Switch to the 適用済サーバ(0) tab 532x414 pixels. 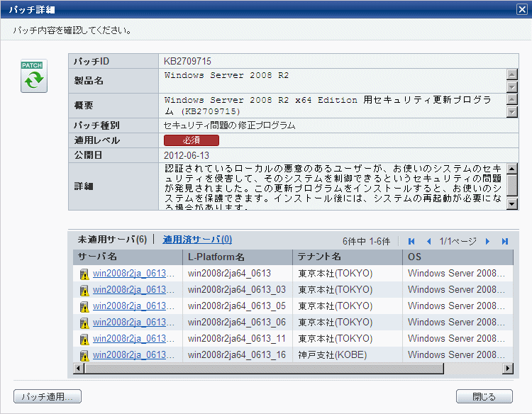click(197, 240)
